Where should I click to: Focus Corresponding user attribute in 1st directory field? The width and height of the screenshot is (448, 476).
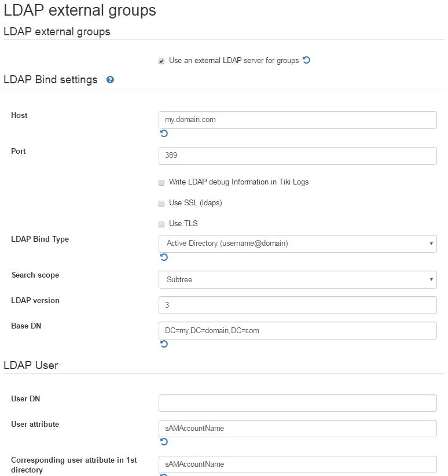point(298,464)
